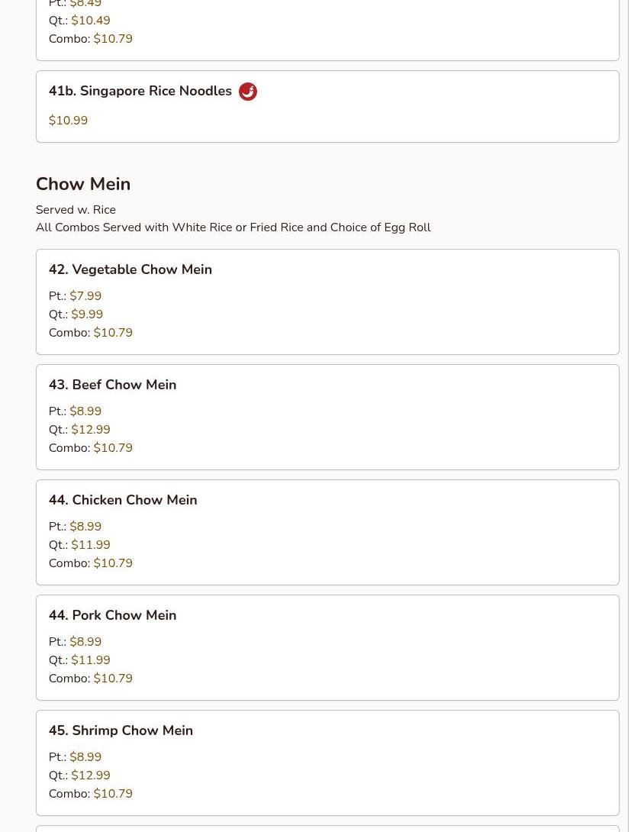Viewport: 644px width, 832px height.
Task: Choose Chicken Chow Mein Qt. $11.99
Action: pos(79,544)
